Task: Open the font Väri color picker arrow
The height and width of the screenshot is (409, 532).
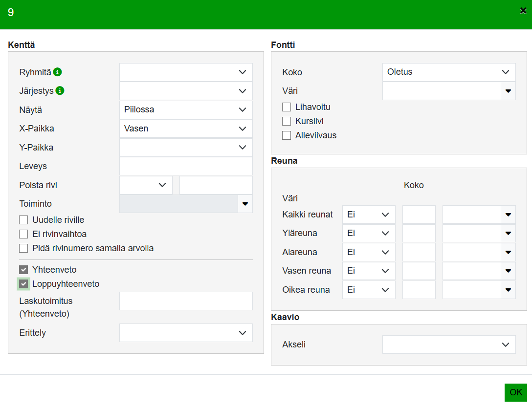Action: [508, 91]
